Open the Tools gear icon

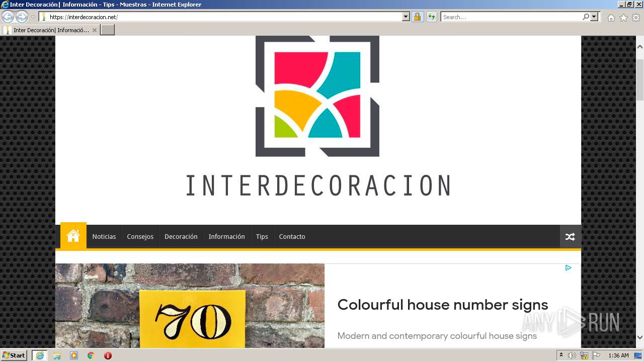[636, 18]
